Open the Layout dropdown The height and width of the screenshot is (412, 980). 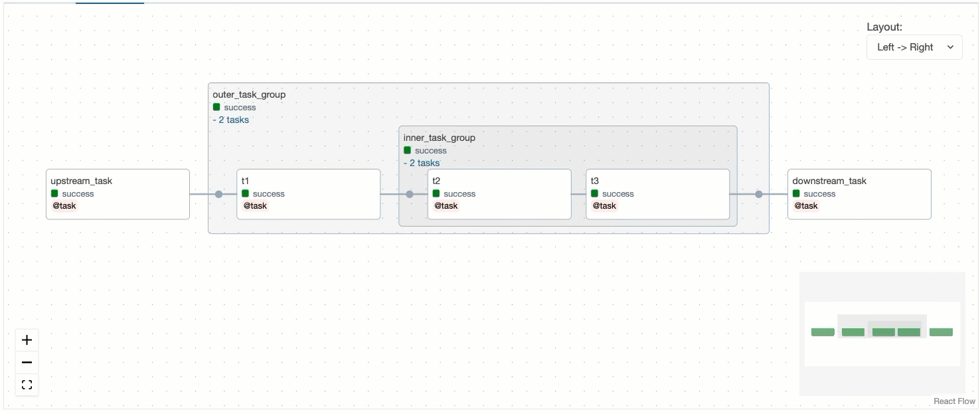(914, 47)
